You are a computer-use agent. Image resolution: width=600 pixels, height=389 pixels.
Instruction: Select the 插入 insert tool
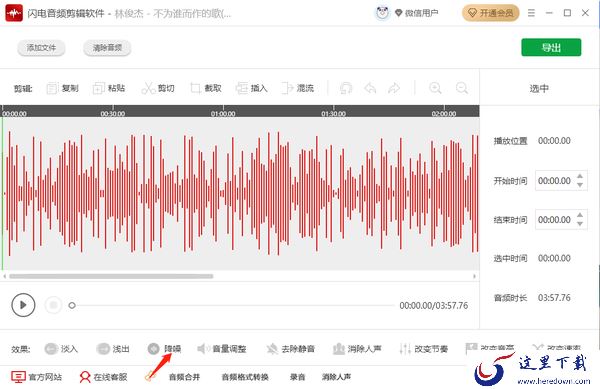(x=252, y=88)
